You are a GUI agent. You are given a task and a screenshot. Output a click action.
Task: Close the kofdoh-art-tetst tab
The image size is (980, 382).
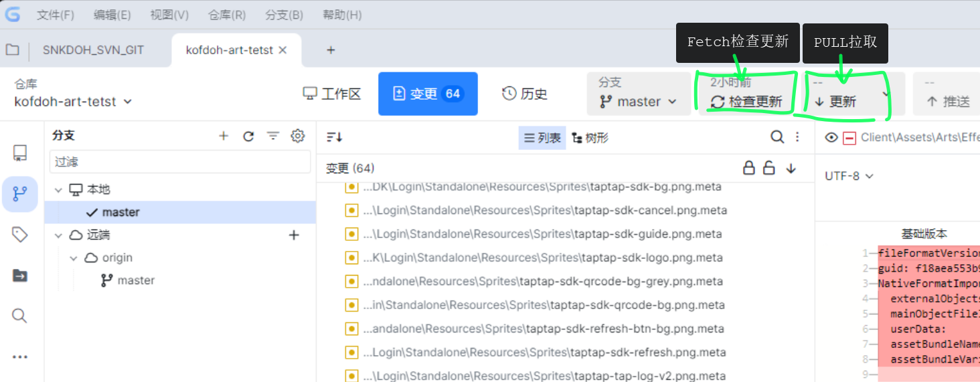(282, 50)
